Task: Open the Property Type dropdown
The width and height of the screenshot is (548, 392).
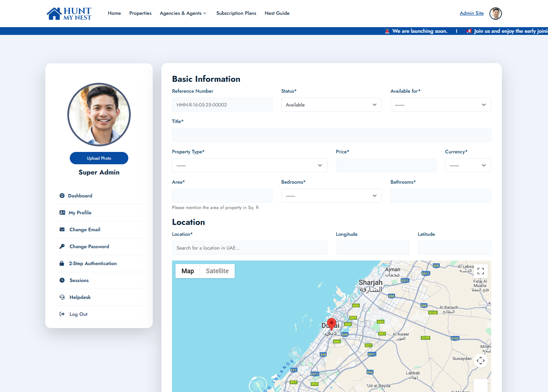Action: pos(250,165)
